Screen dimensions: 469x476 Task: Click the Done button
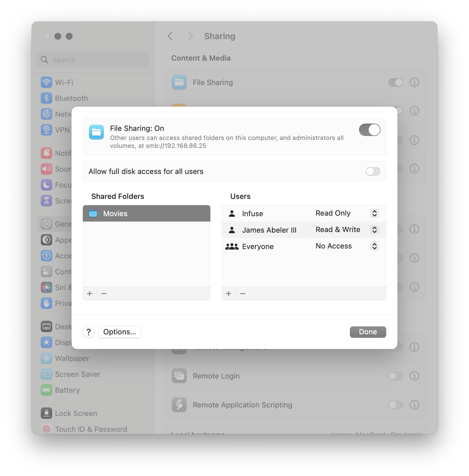coord(368,332)
